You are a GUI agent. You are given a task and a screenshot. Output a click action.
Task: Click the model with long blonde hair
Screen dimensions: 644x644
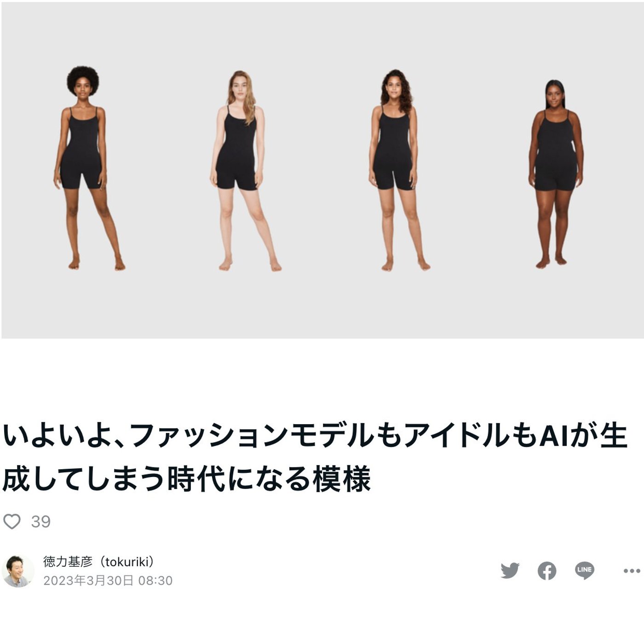pos(243,171)
